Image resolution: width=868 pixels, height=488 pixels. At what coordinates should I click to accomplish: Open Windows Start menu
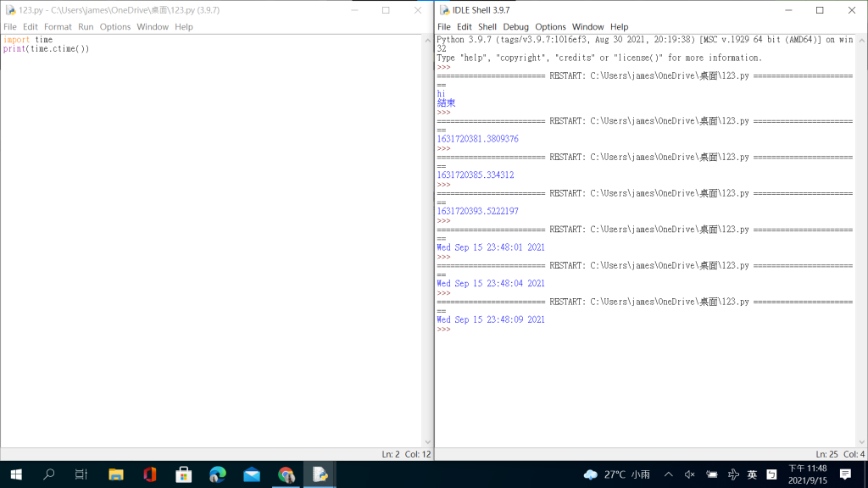[16, 474]
